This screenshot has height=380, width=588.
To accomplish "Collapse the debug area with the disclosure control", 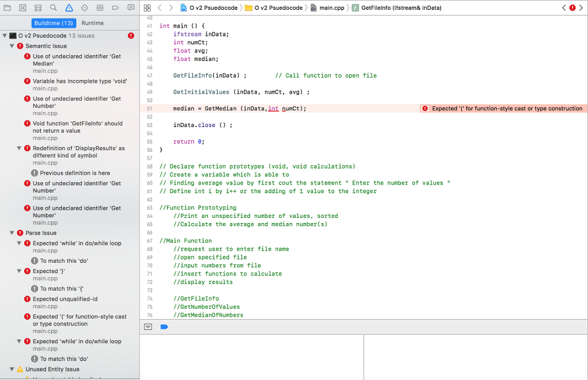I will pyautogui.click(x=148, y=327).
